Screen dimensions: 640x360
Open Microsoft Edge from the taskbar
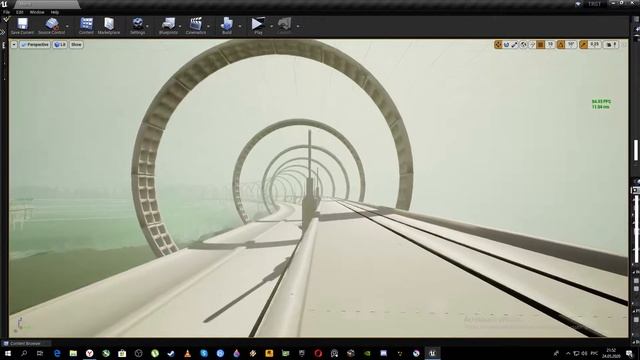[57, 353]
